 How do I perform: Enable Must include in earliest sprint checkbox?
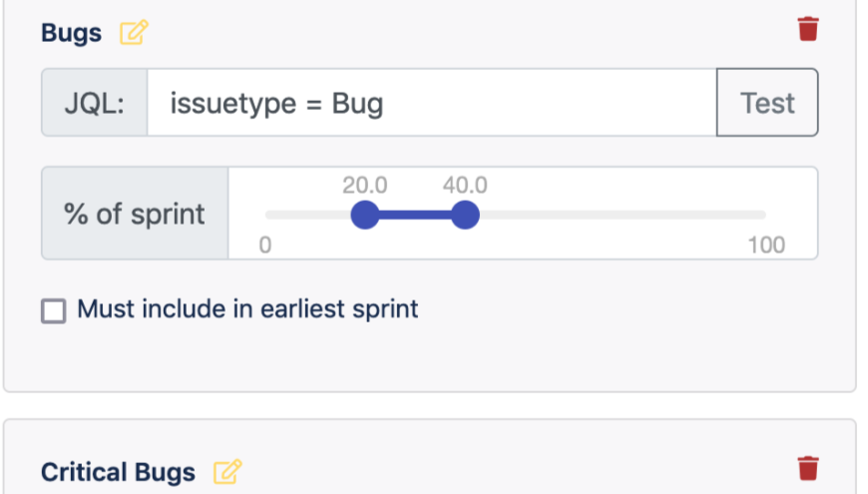53,310
